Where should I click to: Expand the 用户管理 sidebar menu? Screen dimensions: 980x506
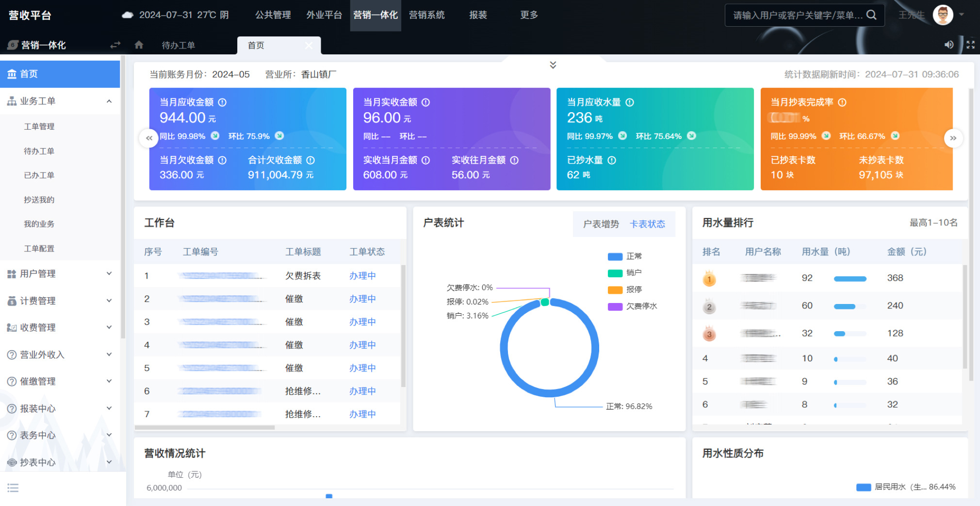click(x=60, y=274)
